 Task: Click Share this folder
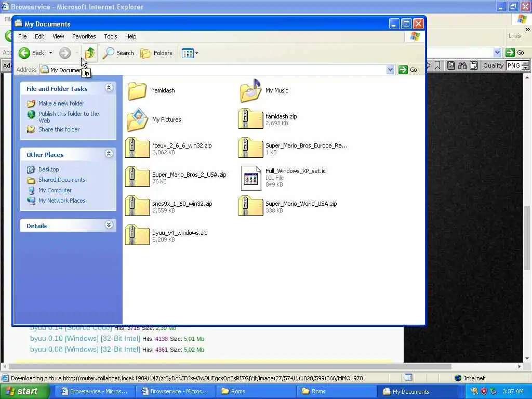tap(59, 129)
